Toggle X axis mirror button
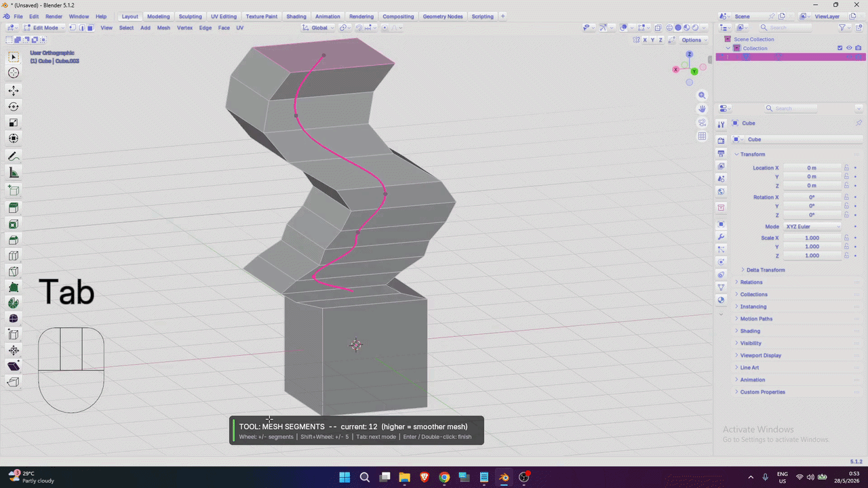Image resolution: width=868 pixels, height=488 pixels. coord(645,40)
